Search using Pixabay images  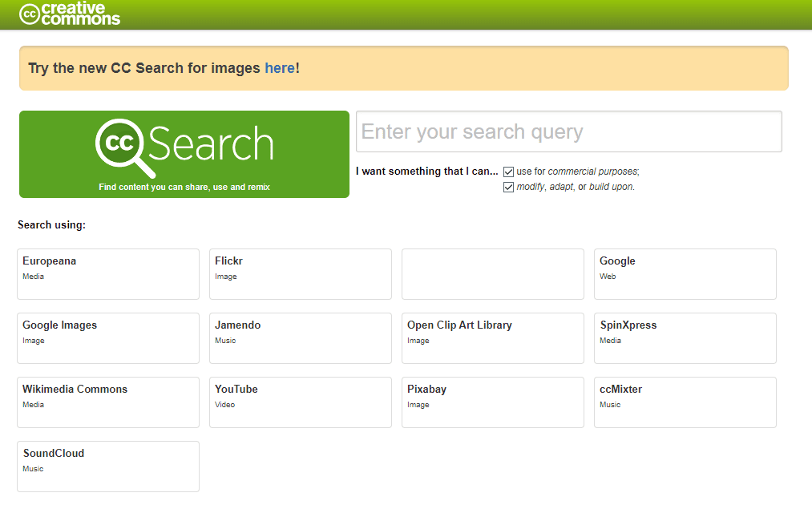click(492, 402)
